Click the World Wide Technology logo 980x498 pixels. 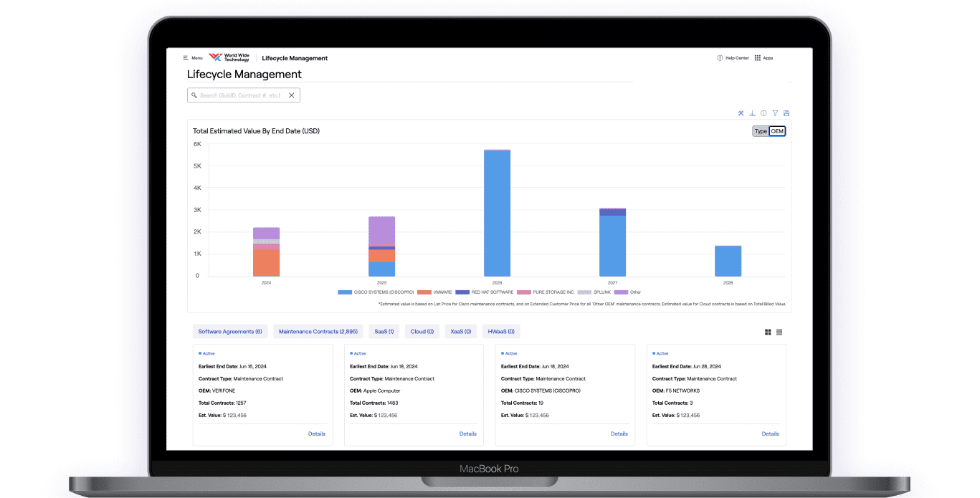[x=229, y=58]
